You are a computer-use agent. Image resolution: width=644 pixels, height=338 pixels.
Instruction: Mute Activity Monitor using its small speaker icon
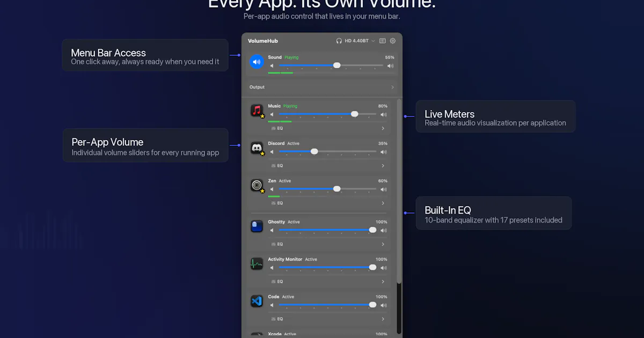(272, 268)
